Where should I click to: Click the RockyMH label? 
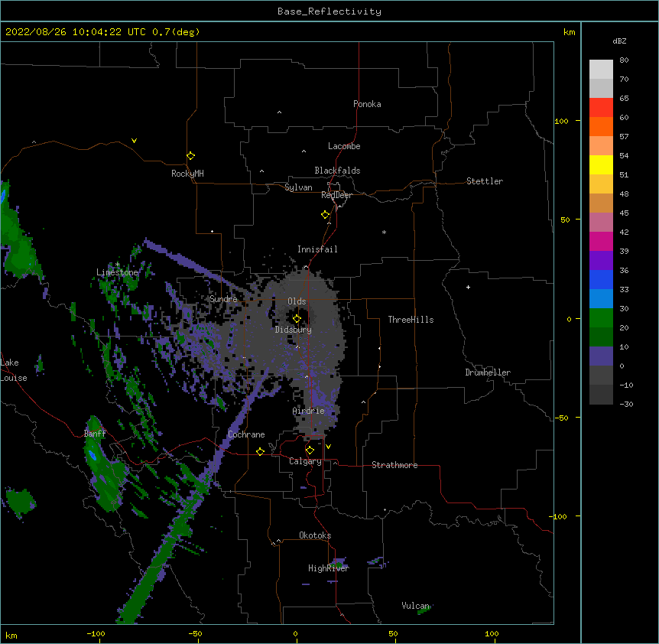click(187, 174)
